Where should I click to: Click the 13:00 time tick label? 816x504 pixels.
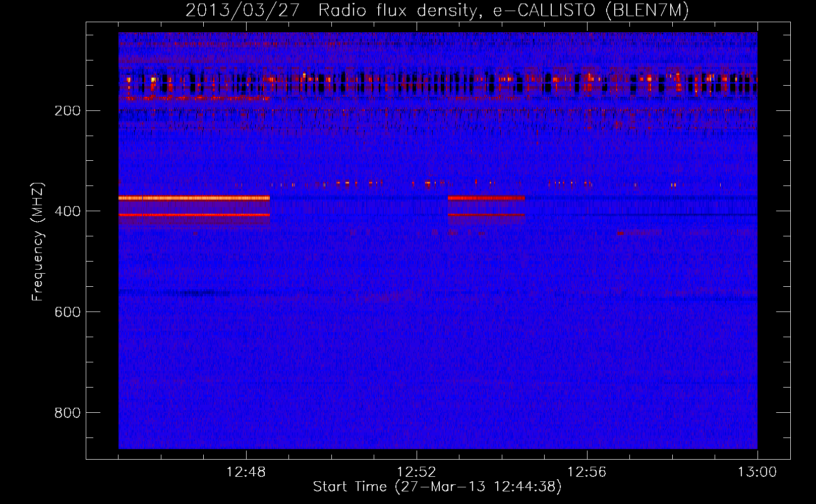[x=757, y=472]
